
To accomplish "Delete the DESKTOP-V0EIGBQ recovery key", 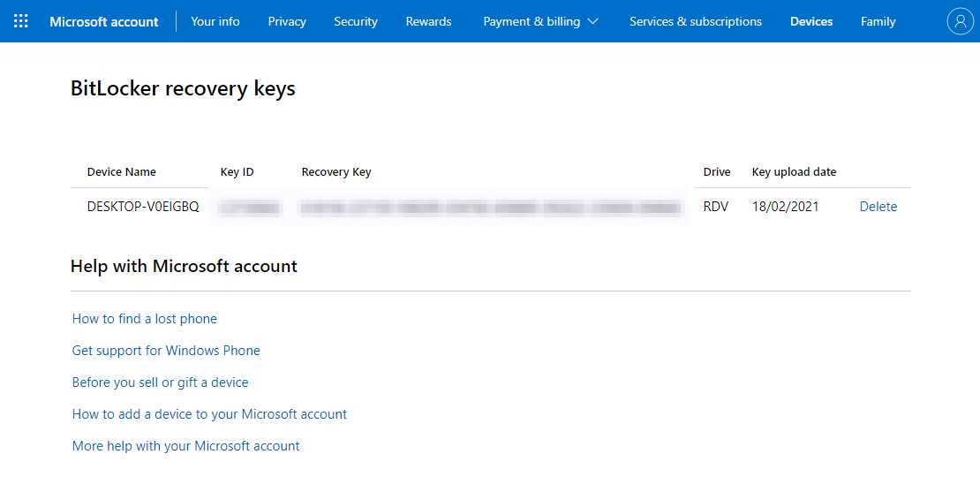I will click(878, 207).
